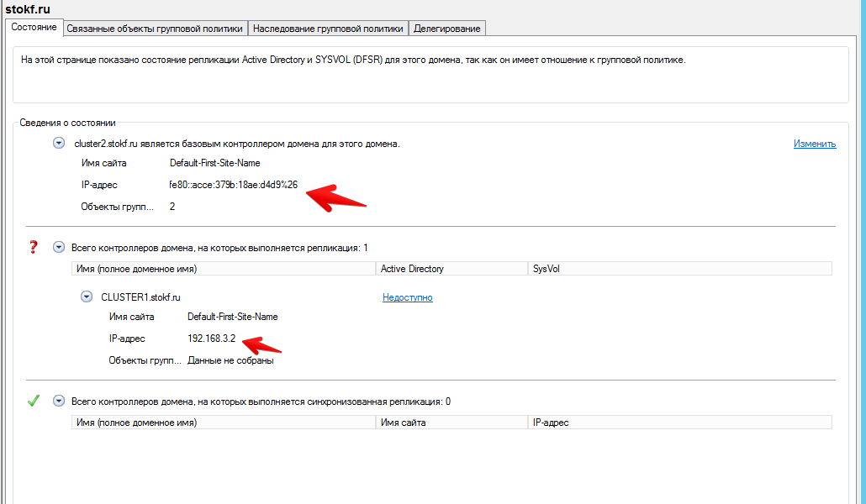Click the replication state description text
Image resolution: width=866 pixels, height=504 pixels.
[x=353, y=60]
